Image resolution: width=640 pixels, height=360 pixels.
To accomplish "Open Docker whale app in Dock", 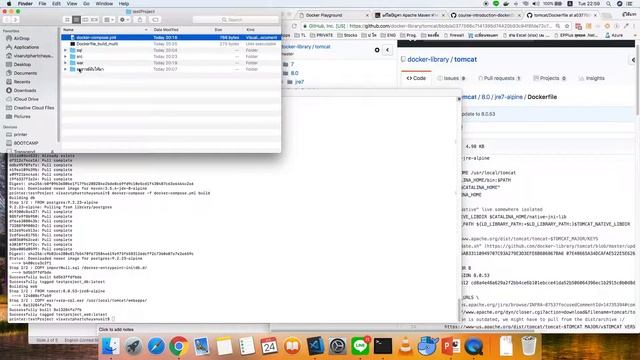I will 428,346.
